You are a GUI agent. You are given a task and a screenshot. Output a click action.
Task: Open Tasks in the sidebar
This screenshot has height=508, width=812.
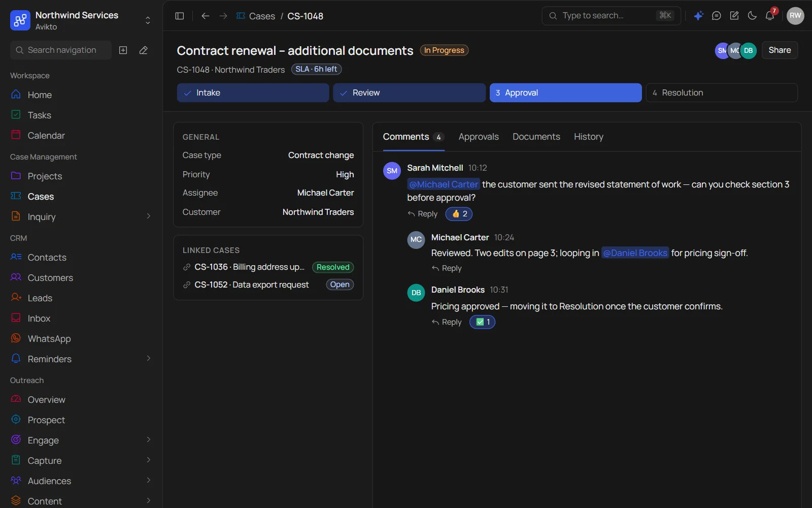(81, 115)
